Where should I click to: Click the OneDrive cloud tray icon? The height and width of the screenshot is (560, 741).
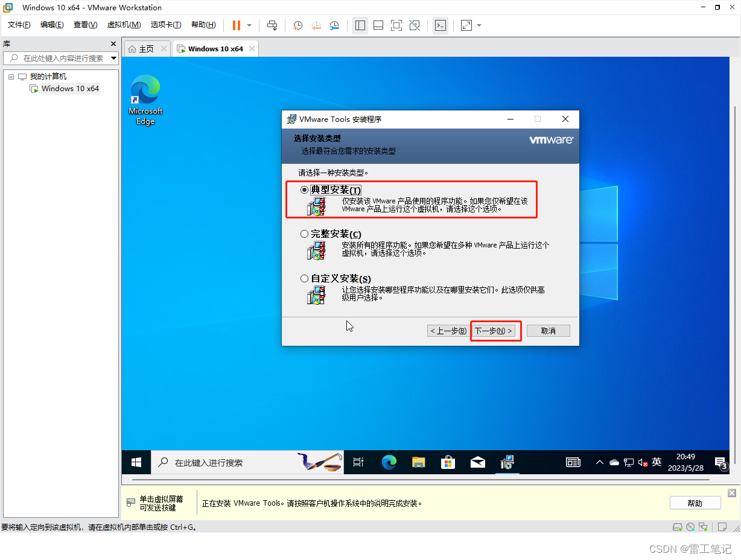614,462
